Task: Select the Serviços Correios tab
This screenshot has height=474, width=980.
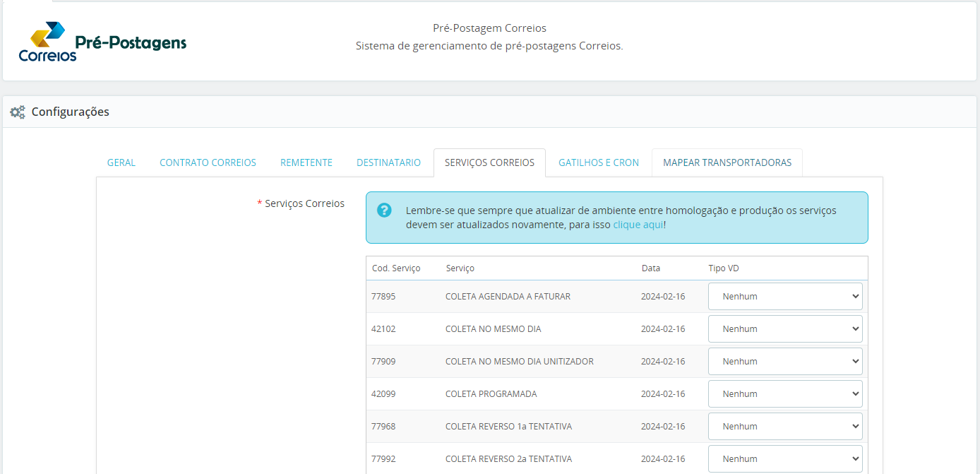Action: pos(489,162)
